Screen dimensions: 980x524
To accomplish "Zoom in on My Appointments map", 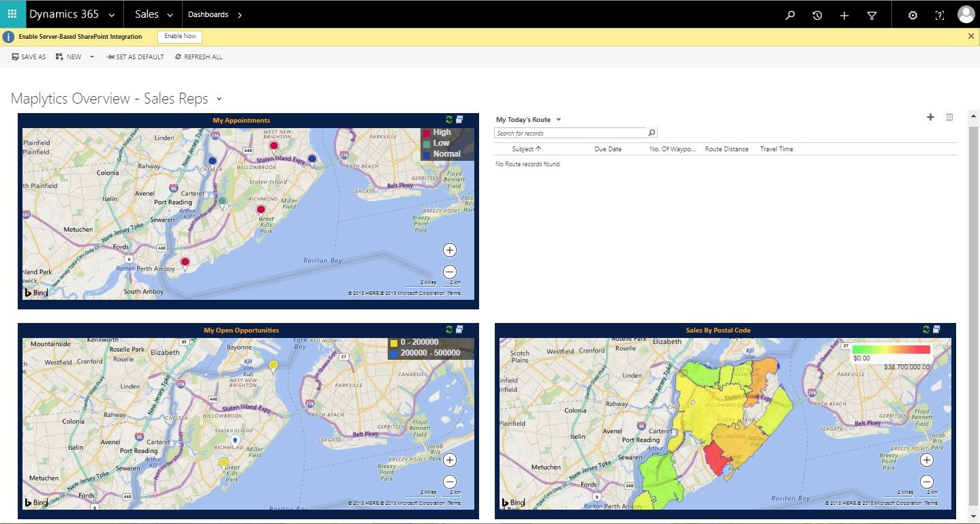I will click(450, 250).
